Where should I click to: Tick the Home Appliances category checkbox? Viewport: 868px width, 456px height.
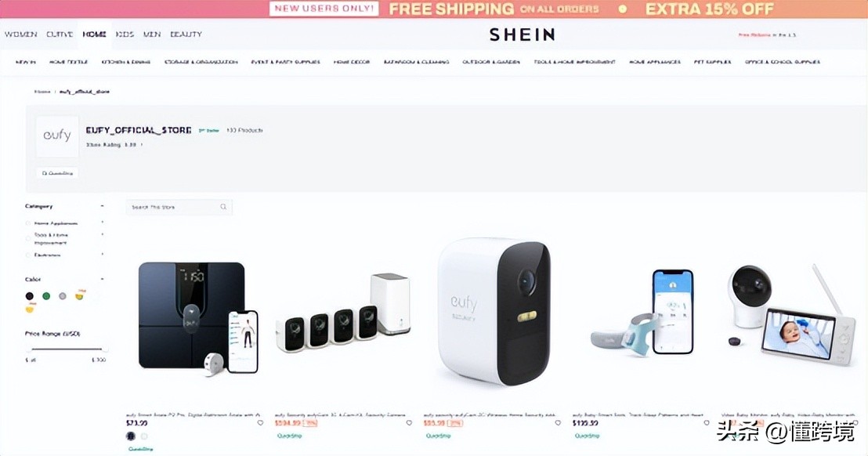[x=27, y=223]
